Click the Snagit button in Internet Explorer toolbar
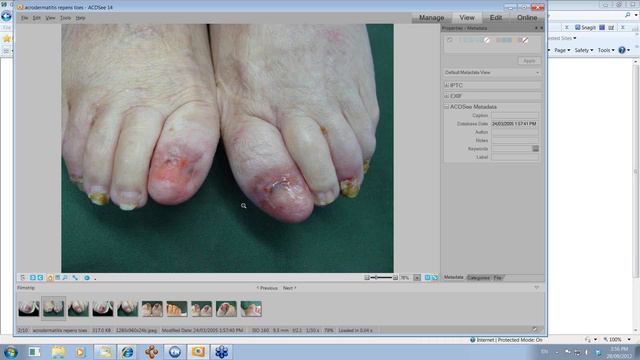Image resolution: width=640 pixels, height=360 pixels. click(x=585, y=28)
